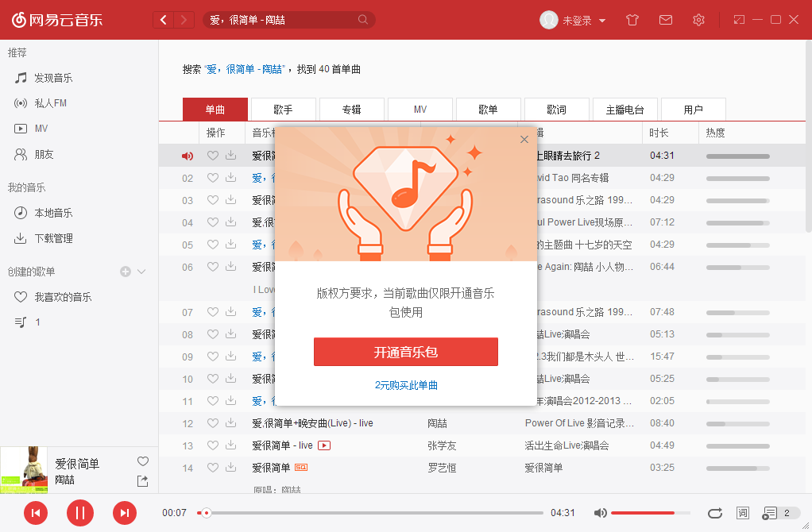Image resolution: width=812 pixels, height=532 pixels.
Task: Open artist 张学友 in row 13
Action: pos(442,445)
